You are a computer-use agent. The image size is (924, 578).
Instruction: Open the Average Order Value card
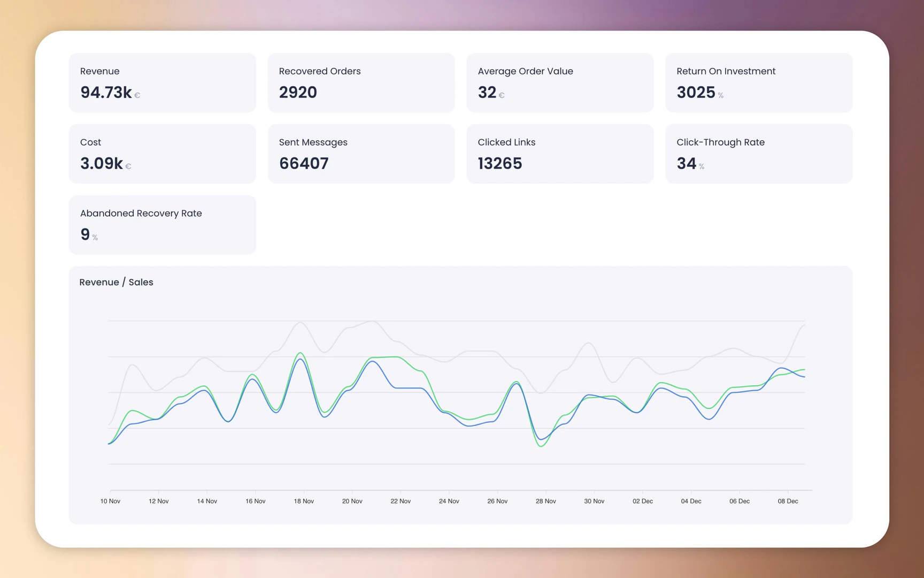point(559,82)
